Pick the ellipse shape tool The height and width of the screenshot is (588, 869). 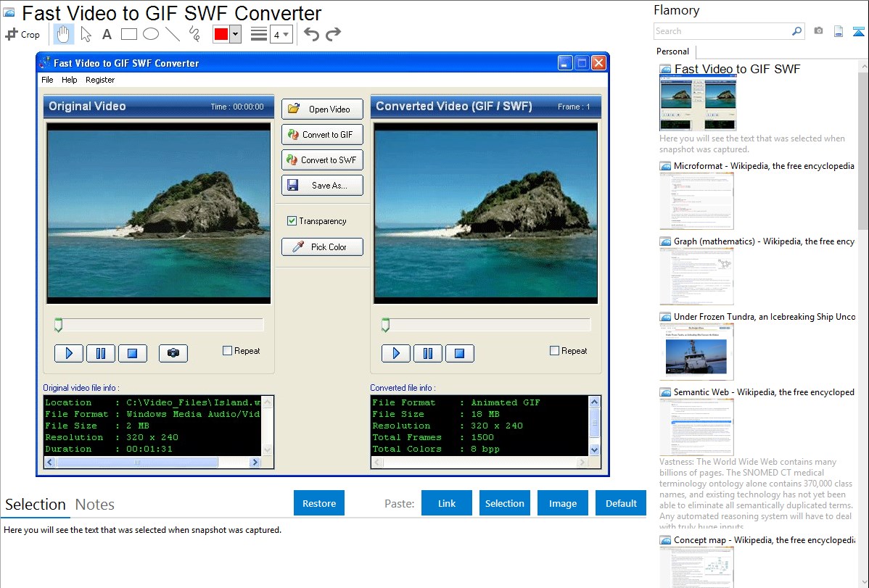151,34
